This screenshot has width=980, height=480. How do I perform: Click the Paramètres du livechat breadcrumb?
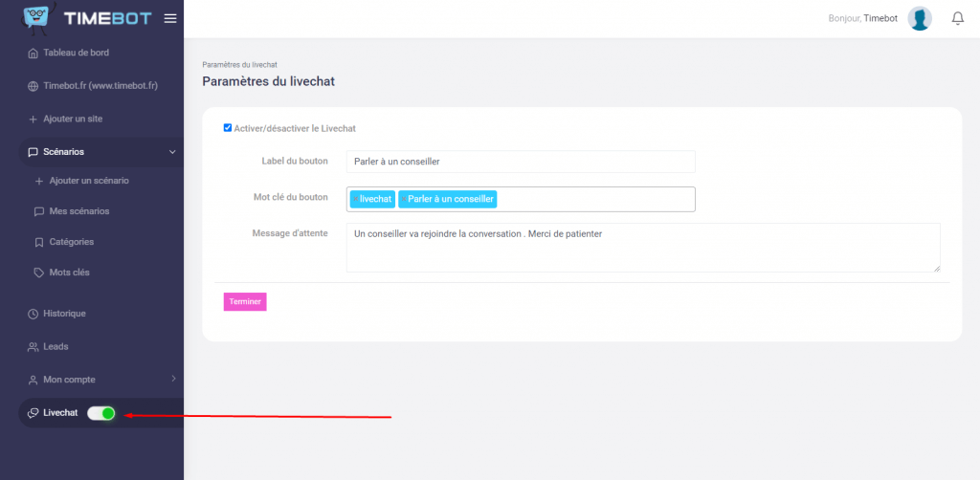click(240, 64)
